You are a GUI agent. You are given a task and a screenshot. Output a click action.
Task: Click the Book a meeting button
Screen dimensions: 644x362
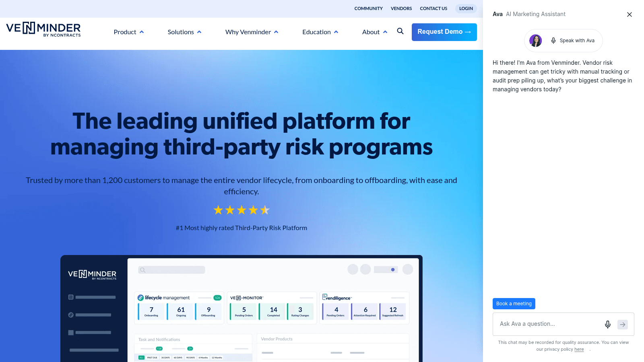(x=514, y=304)
